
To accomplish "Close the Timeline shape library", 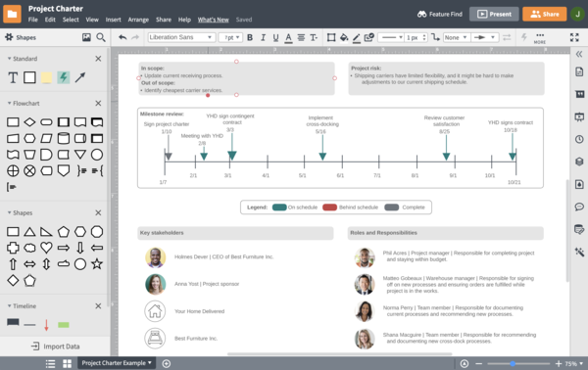I will point(98,306).
